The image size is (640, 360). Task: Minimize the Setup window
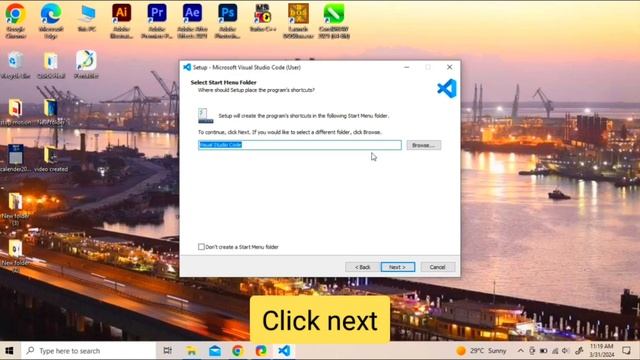pos(407,67)
